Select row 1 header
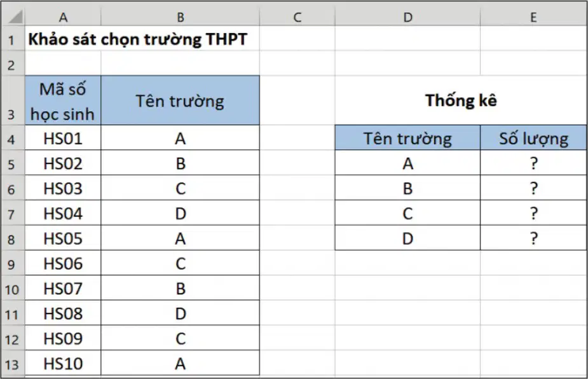 click(11, 39)
